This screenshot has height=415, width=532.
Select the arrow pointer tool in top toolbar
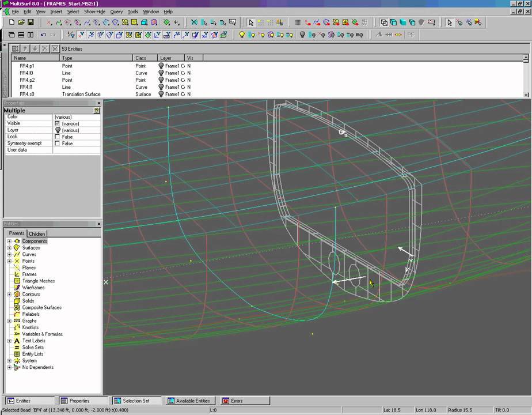(251, 22)
